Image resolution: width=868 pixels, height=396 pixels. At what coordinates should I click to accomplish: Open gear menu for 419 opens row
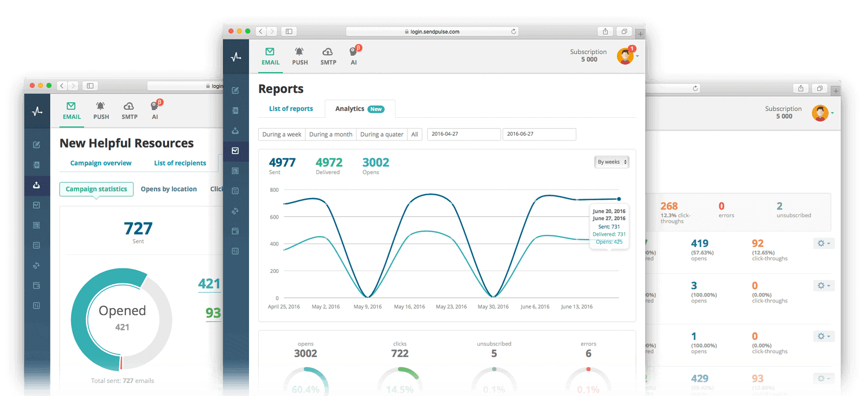point(824,244)
